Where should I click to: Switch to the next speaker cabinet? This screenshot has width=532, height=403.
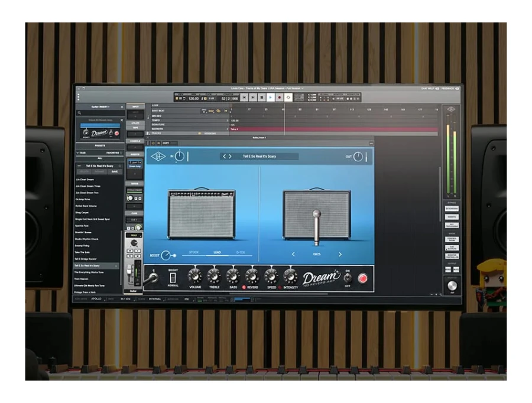click(340, 254)
